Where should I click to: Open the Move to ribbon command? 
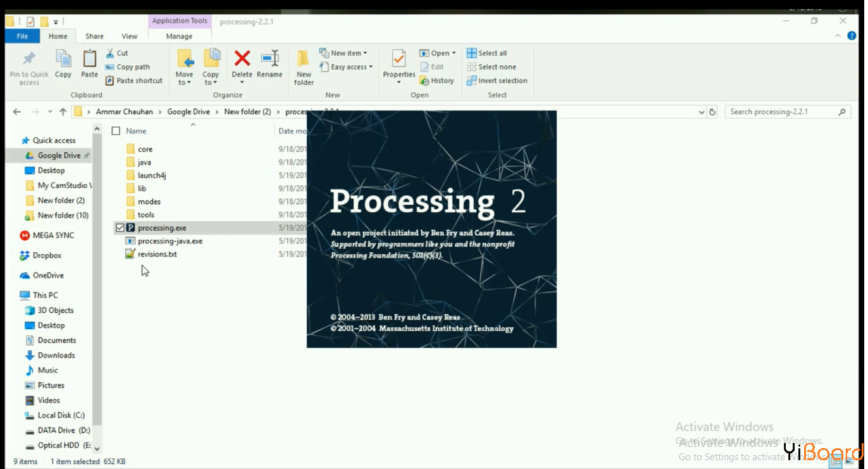(185, 68)
